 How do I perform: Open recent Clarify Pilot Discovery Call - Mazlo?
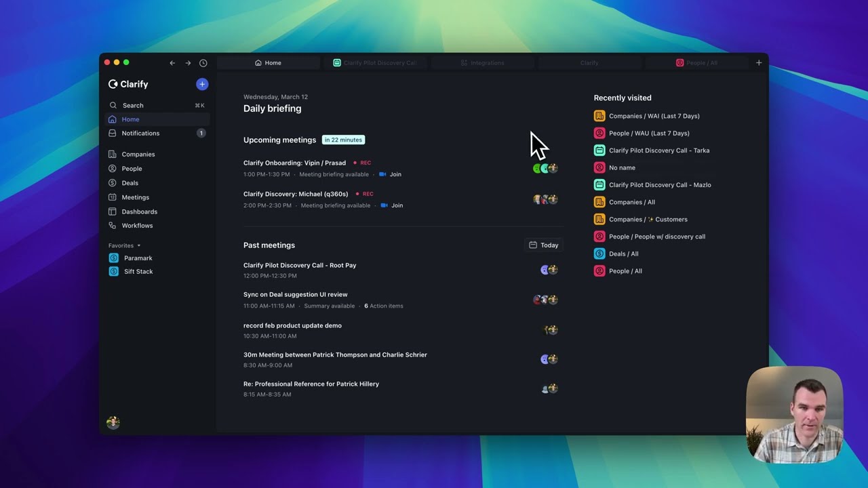tap(652, 185)
